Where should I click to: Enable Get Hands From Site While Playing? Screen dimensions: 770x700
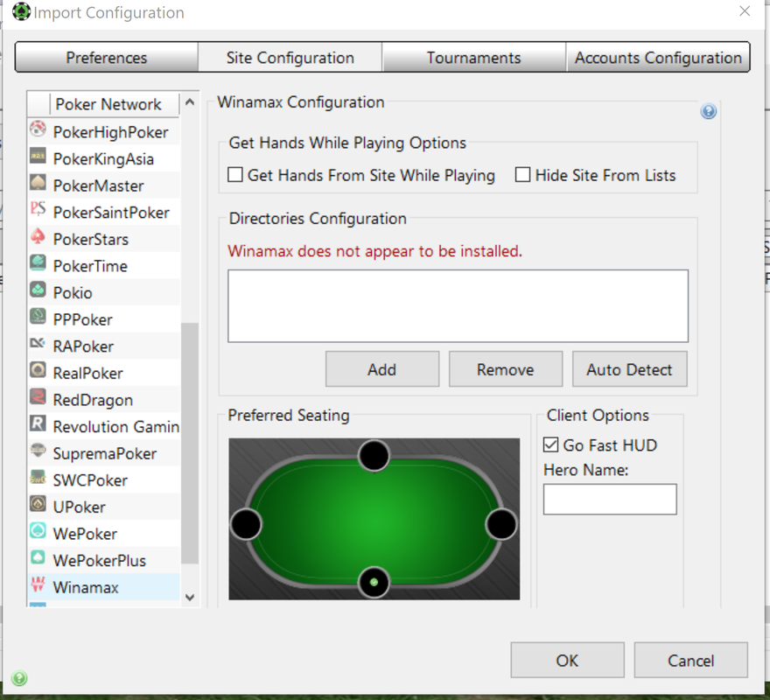pos(235,175)
